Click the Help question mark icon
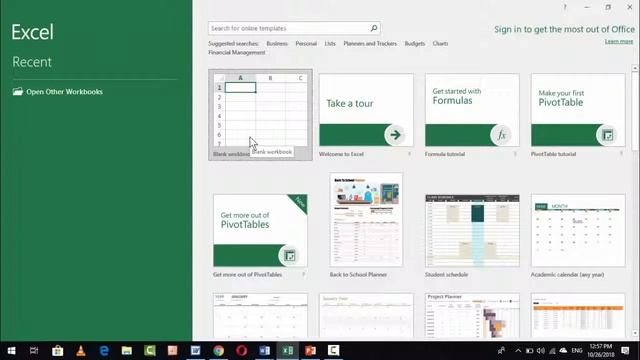Viewport: 640px width, 360px height. 565,7
